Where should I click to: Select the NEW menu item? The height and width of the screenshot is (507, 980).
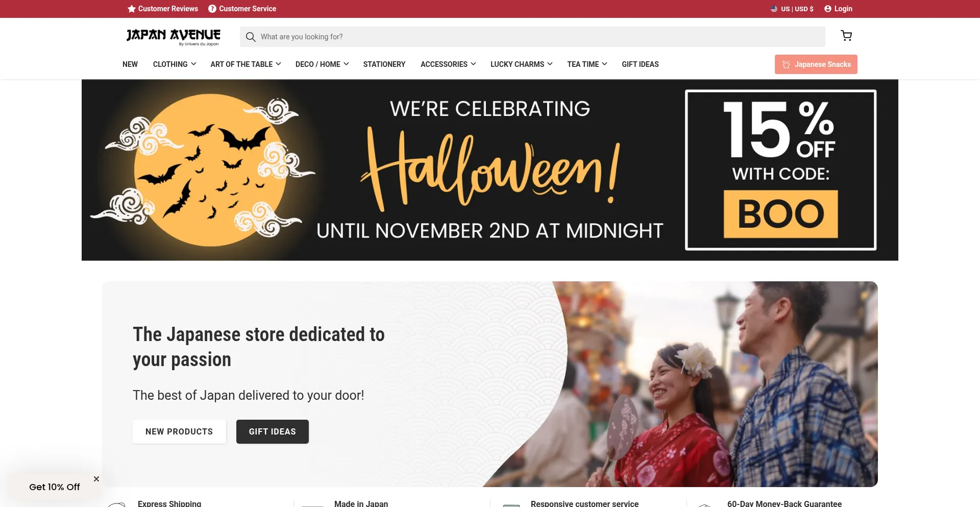(130, 64)
